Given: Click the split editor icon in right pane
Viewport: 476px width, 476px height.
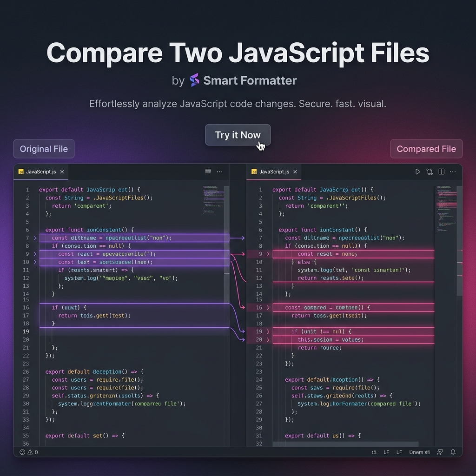Looking at the screenshot, I should (442, 172).
